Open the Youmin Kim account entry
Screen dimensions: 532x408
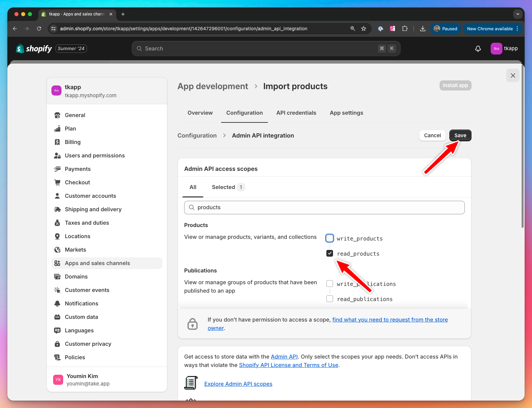click(107, 379)
